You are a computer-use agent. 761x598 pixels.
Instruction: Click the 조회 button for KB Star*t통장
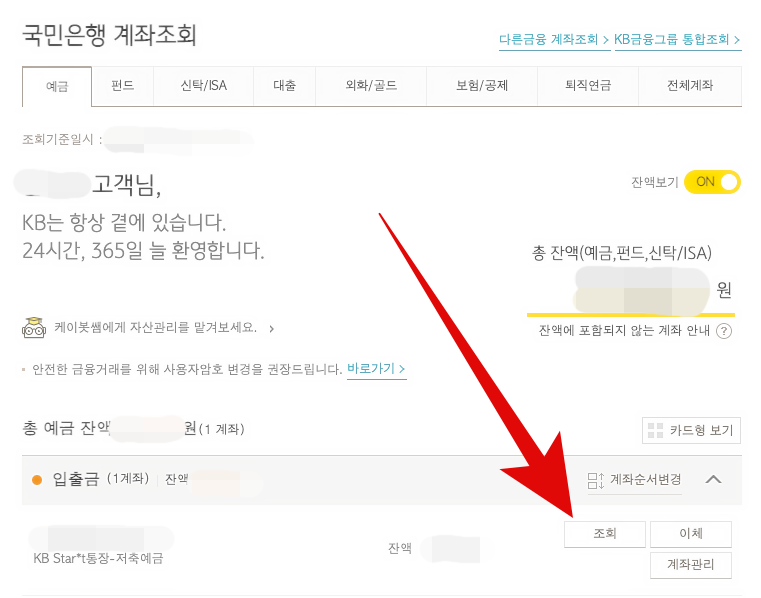tap(605, 534)
